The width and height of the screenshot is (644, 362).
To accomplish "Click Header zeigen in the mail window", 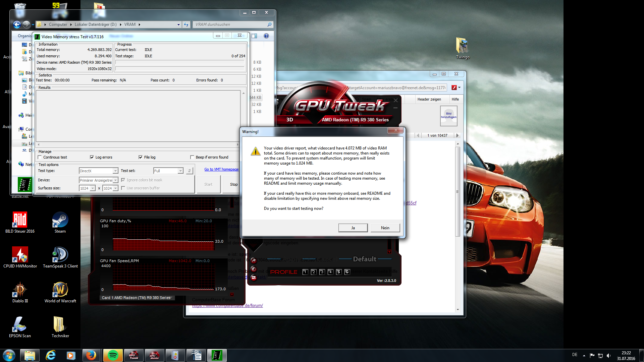I will [x=429, y=99].
